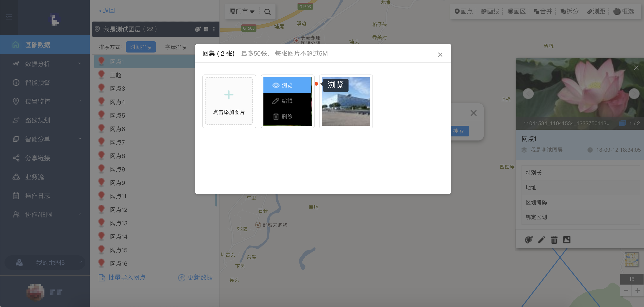644x307 pixels.
Task: Open layer style palette icon in header
Action: pos(198,29)
